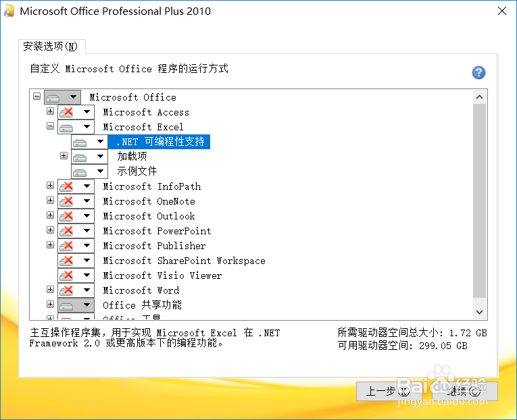Open install dropdown for SharePoint Workspace
The width and height of the screenshot is (517, 420).
tap(76, 261)
